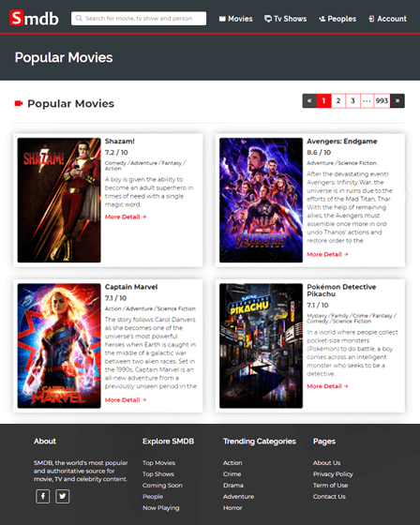420x525 pixels.
Task: Open Term of Use page link
Action: (330, 486)
